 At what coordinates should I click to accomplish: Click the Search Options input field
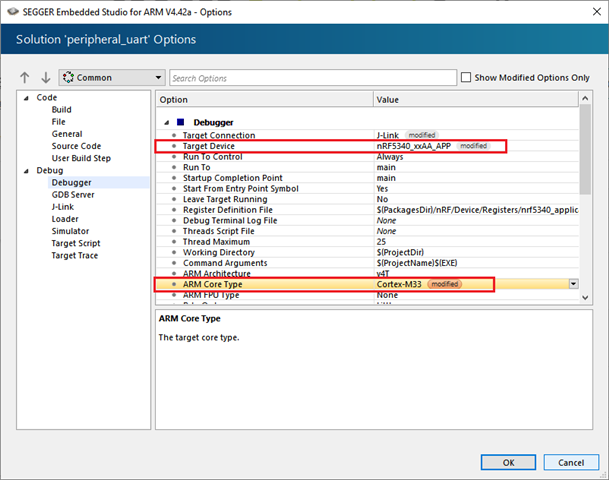point(313,78)
